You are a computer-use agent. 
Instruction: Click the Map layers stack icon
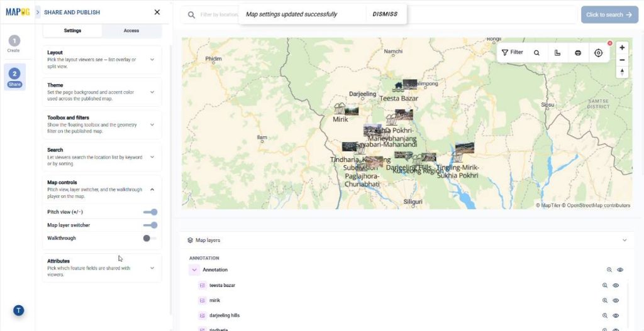point(190,241)
